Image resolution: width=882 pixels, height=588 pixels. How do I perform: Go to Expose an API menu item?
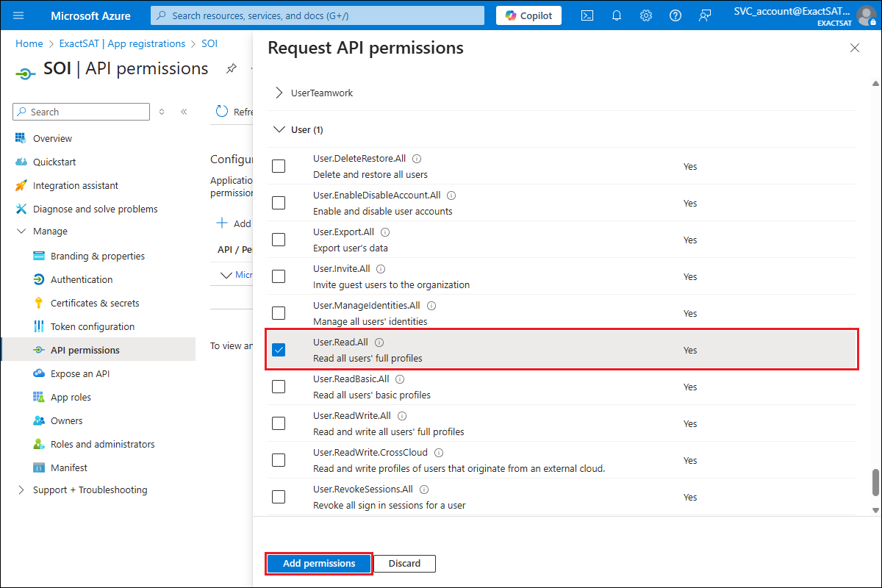click(x=79, y=373)
